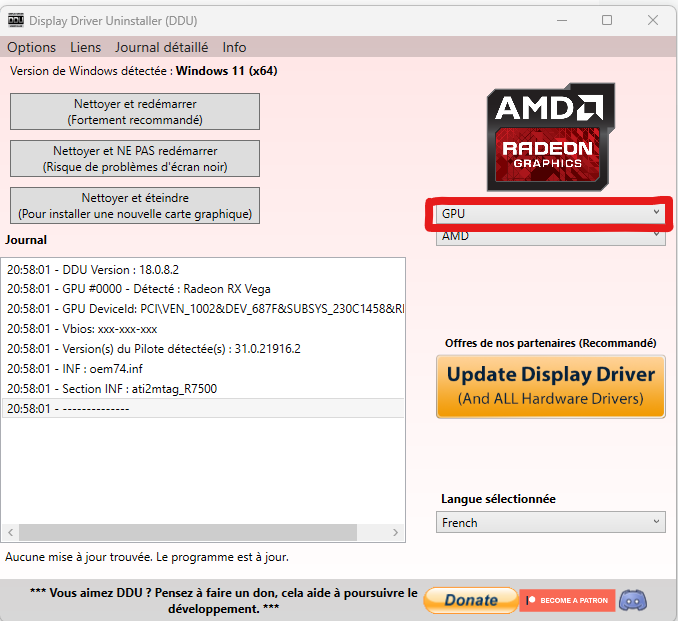Click the journal's right scroll arrow
Image resolution: width=678 pixels, height=621 pixels.
[395, 532]
